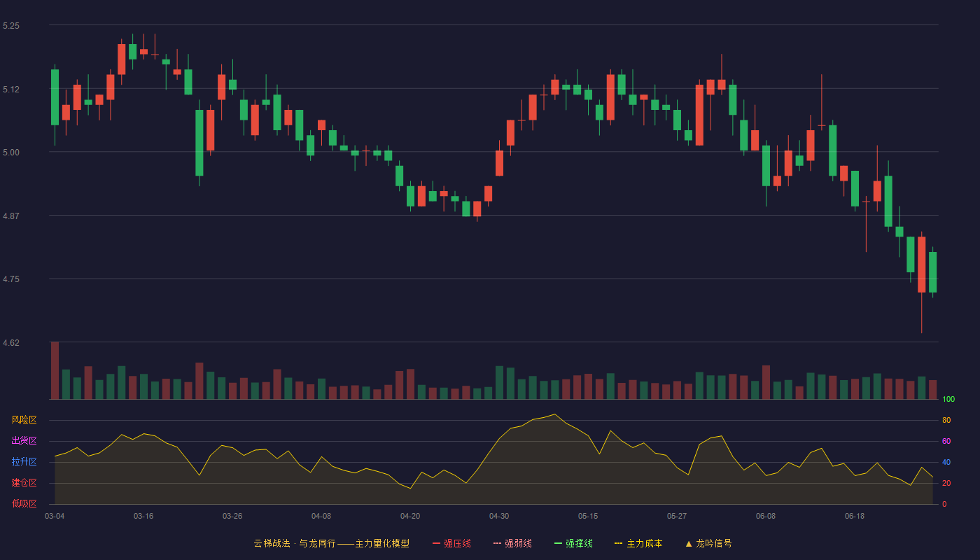Click the 4.87 price axis label
Image resolution: width=980 pixels, height=560 pixels.
tap(11, 216)
